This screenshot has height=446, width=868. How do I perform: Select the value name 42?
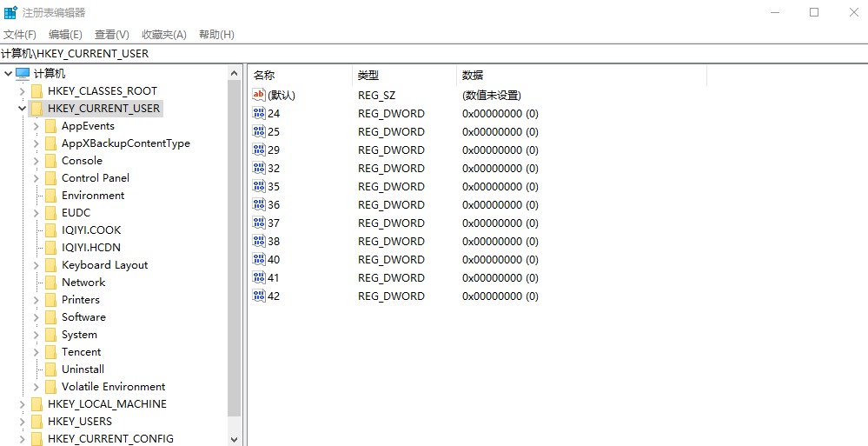click(x=274, y=296)
